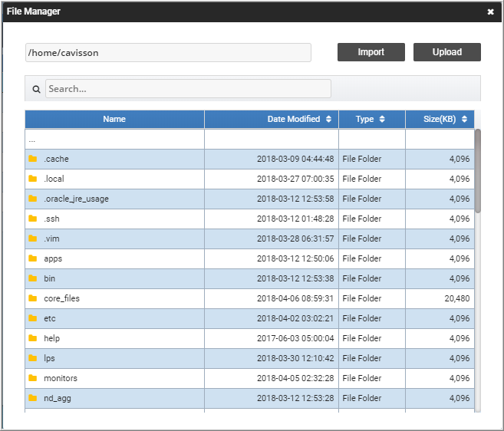504x431 pixels.
Task: Click date '2018-03-12 12:53:28'
Action: 295,398
